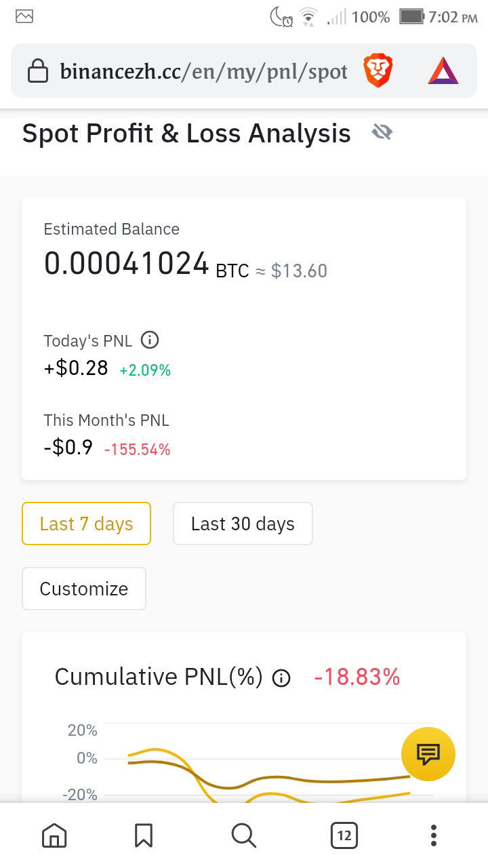Image resolution: width=488 pixels, height=868 pixels.
Task: Tap the battery indicator in status bar
Action: click(x=411, y=16)
